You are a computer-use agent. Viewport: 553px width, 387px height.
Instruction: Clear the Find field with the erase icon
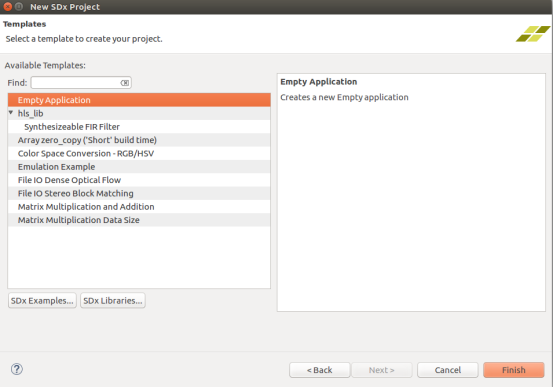tap(124, 83)
